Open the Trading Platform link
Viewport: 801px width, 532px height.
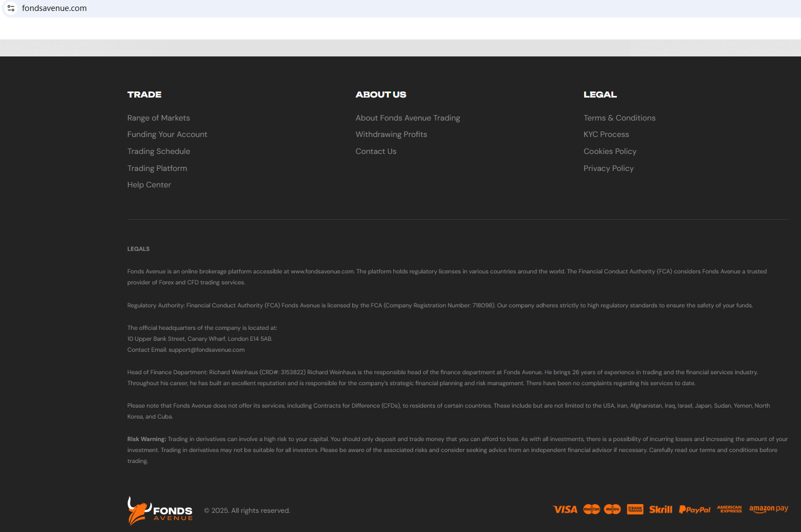157,168
